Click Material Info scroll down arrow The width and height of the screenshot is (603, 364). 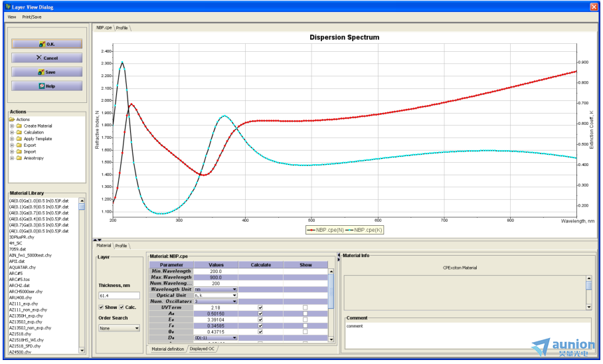click(x=588, y=307)
